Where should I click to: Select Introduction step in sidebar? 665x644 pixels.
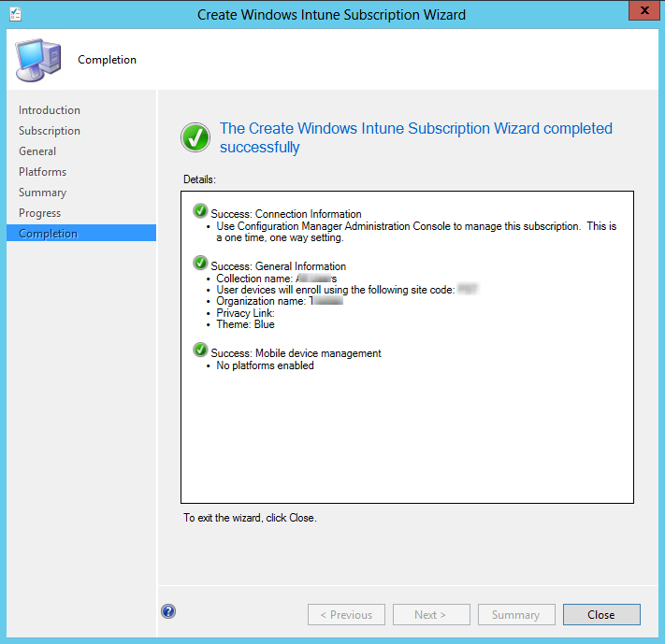point(50,110)
